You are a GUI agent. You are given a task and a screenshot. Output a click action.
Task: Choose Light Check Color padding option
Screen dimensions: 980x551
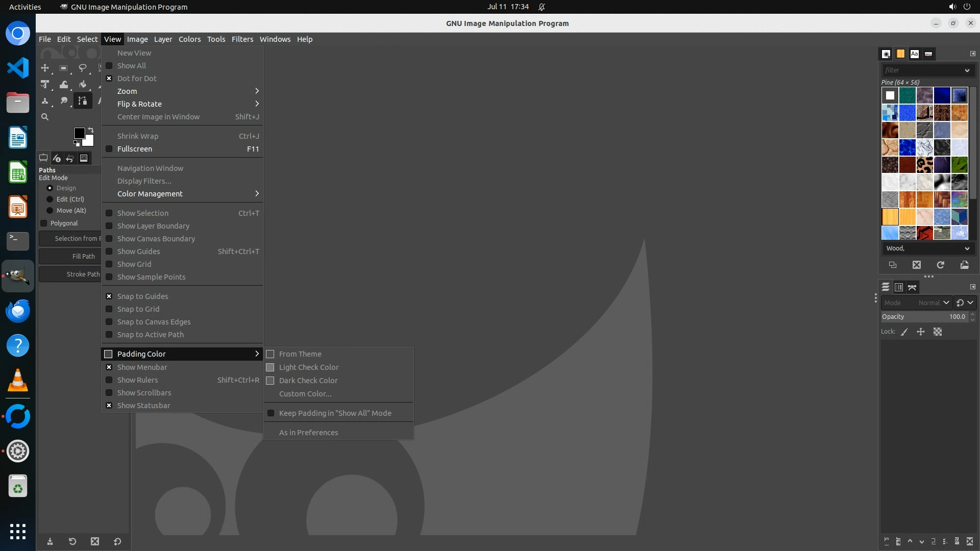pyautogui.click(x=308, y=367)
